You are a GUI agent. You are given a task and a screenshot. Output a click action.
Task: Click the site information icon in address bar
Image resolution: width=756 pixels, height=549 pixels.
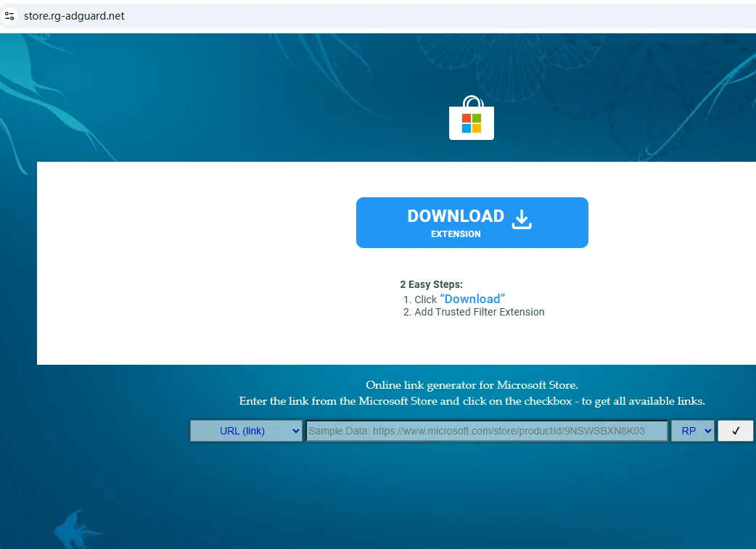coord(9,16)
